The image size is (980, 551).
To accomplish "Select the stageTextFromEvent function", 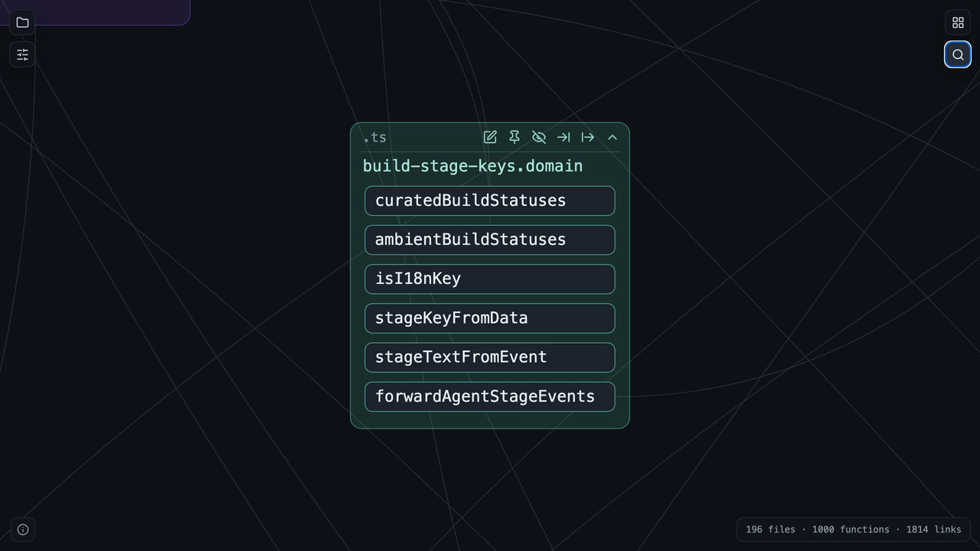I will pyautogui.click(x=490, y=357).
